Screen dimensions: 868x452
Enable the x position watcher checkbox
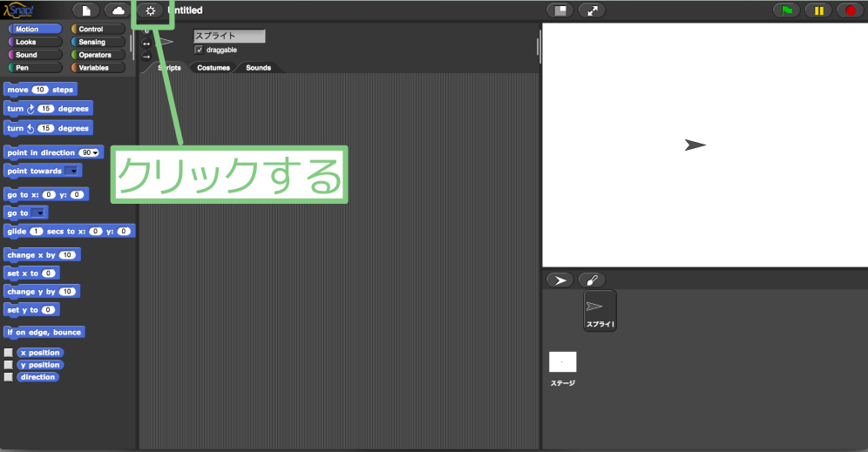9,353
